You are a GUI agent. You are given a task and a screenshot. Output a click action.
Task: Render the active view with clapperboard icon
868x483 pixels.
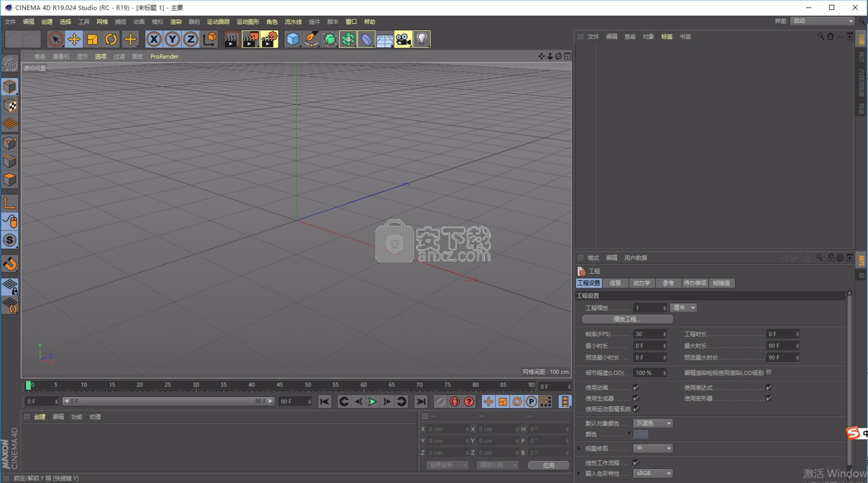click(232, 39)
